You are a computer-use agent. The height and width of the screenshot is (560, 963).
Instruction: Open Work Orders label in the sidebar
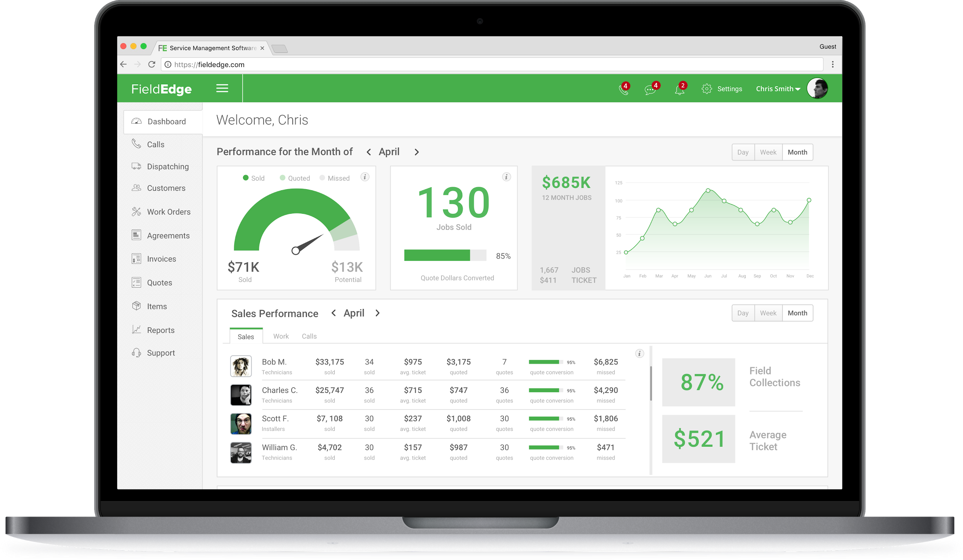point(169,212)
